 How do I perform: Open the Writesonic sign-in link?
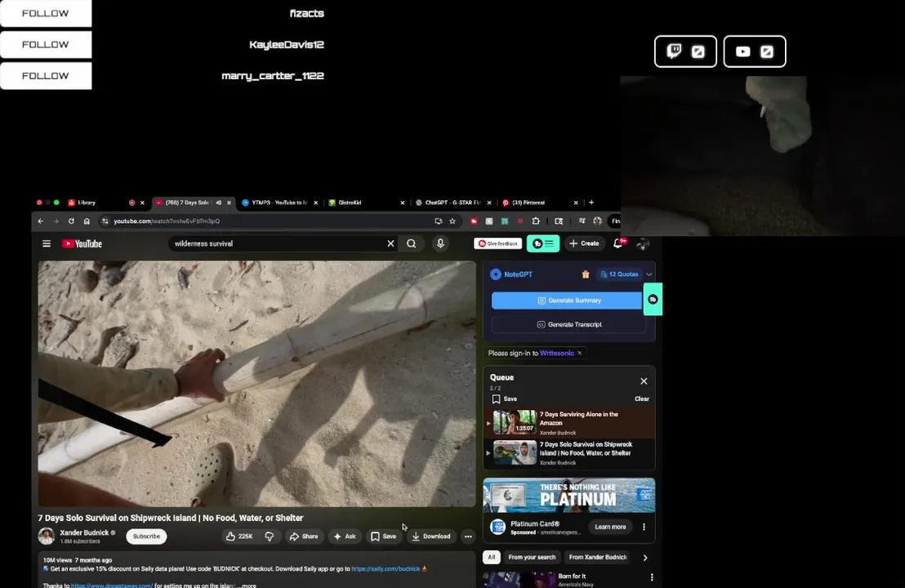(x=557, y=353)
